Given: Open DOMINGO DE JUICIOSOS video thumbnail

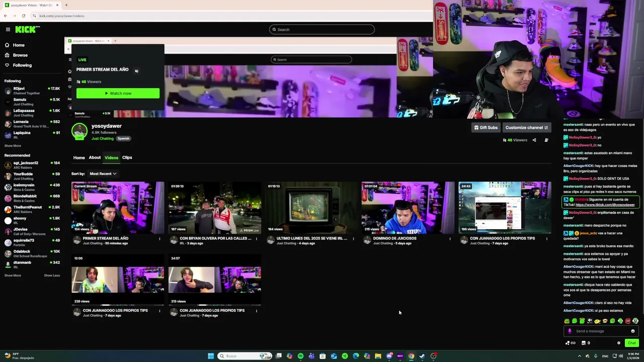Looking at the screenshot, I should click(408, 208).
